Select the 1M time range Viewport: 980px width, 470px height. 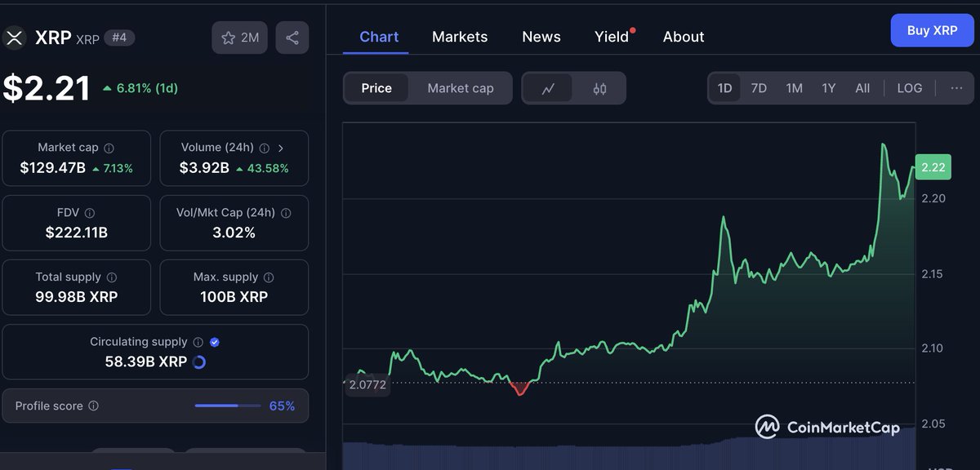point(794,88)
